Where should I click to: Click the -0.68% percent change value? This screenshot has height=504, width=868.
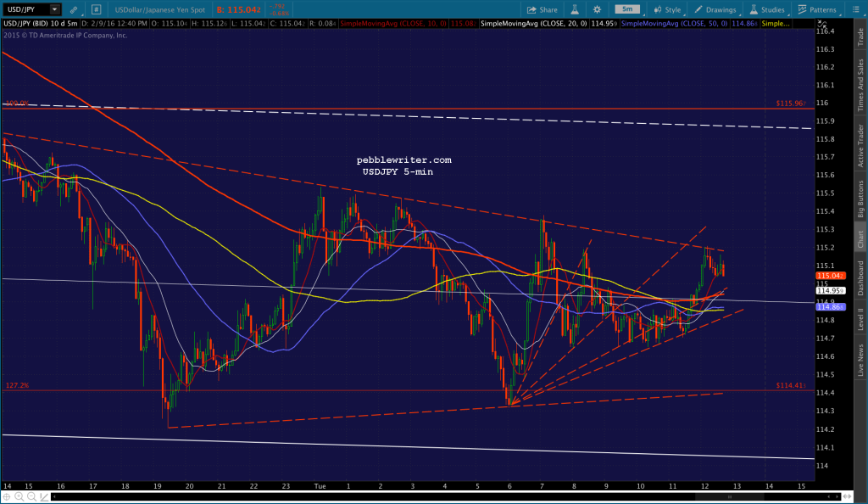pos(277,13)
